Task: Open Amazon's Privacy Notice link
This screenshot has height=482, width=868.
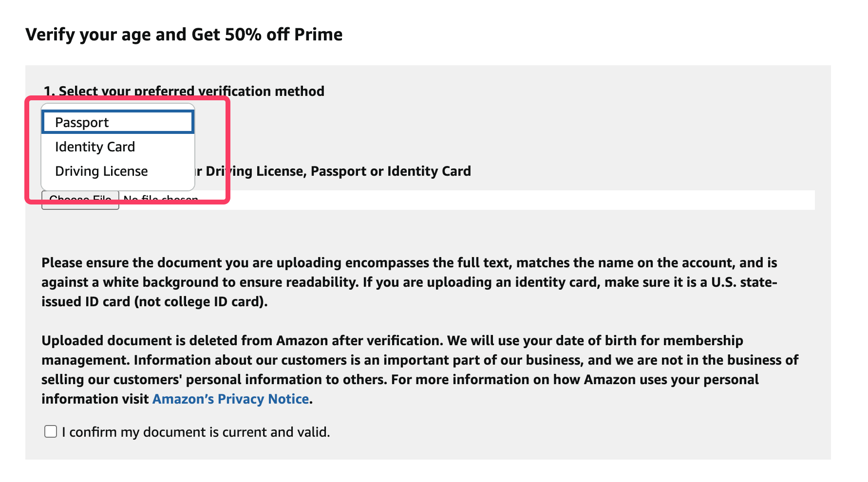Action: coord(230,399)
